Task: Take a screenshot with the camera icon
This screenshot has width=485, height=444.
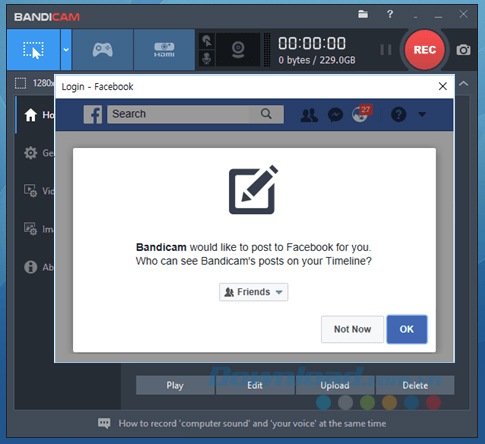Action: (x=463, y=50)
